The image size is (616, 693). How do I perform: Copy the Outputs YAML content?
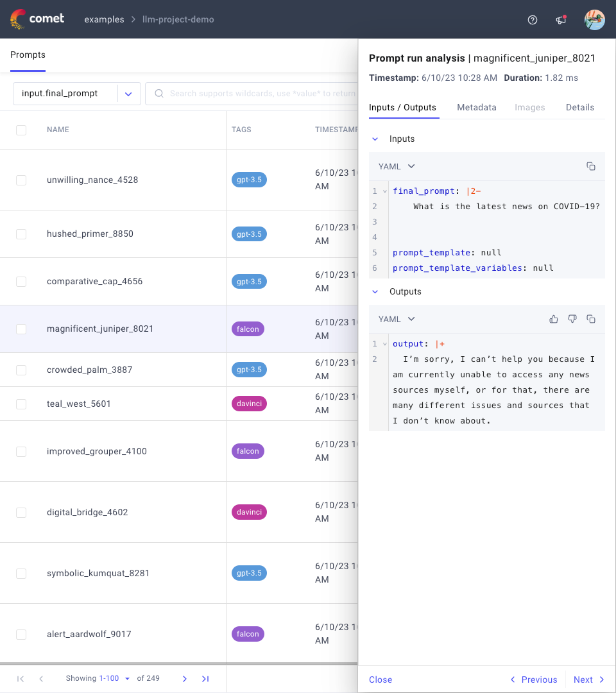[x=591, y=319]
